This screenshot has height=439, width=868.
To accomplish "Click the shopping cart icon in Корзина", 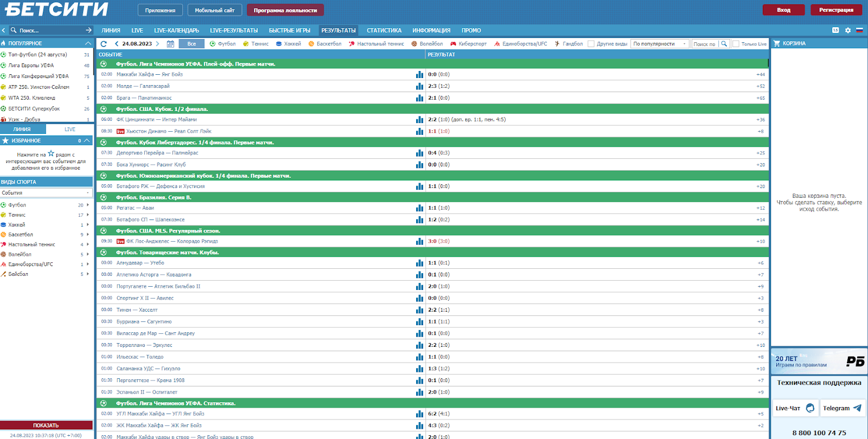I will pyautogui.click(x=776, y=43).
